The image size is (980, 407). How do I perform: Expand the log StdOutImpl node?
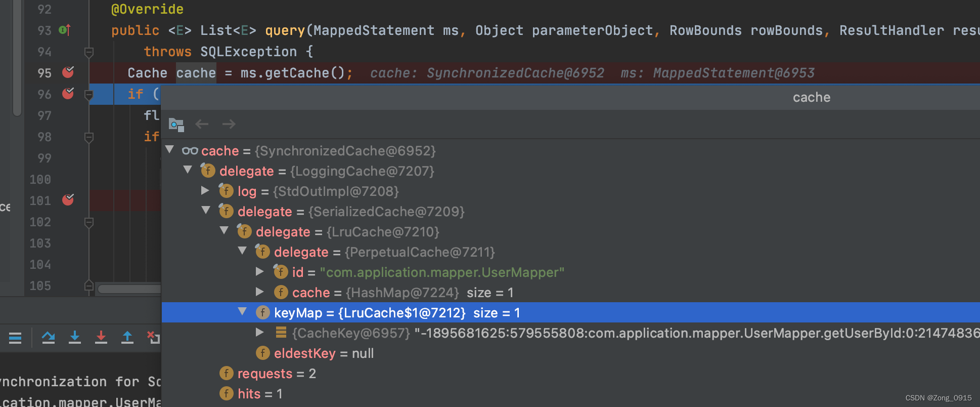205,190
